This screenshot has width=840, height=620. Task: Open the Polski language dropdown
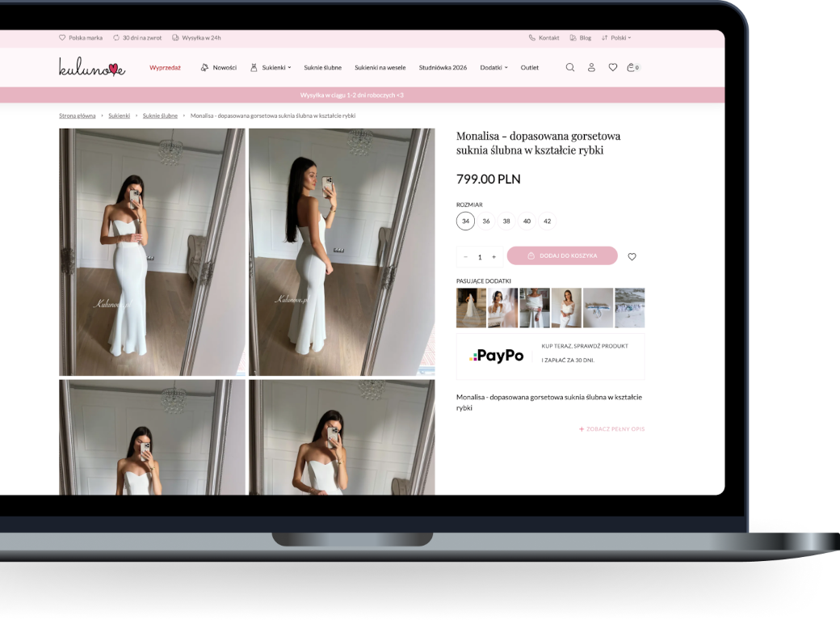pos(616,38)
